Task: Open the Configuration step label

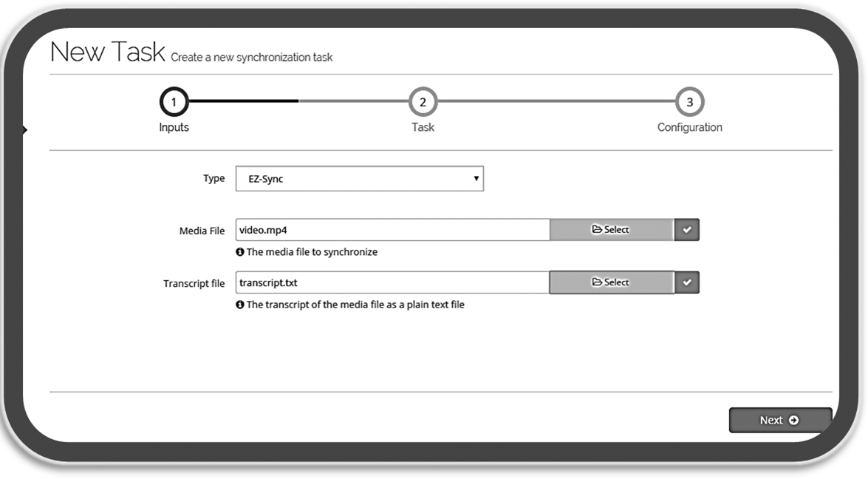Action: 689,127
